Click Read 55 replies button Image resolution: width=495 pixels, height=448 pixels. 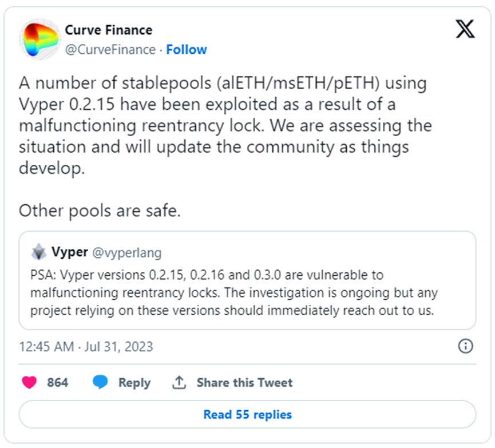[247, 414]
